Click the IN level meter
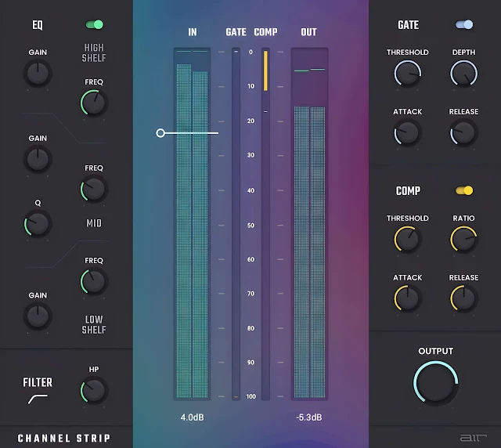Viewport: 501px width, 448px height. pyautogui.click(x=192, y=224)
